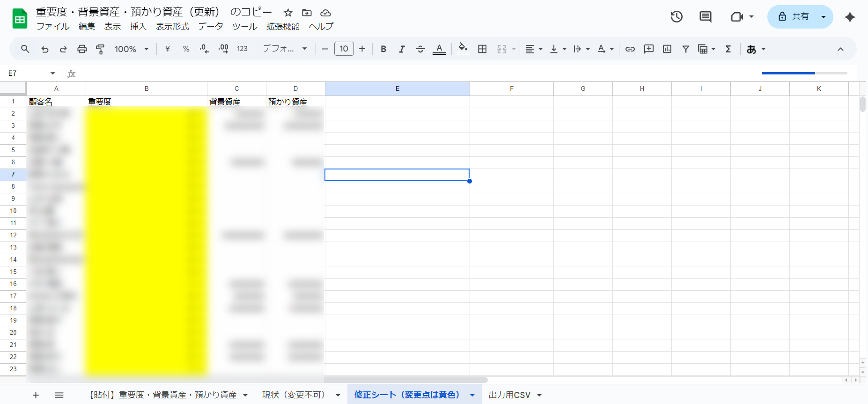Open version history clock icon

[x=676, y=17]
